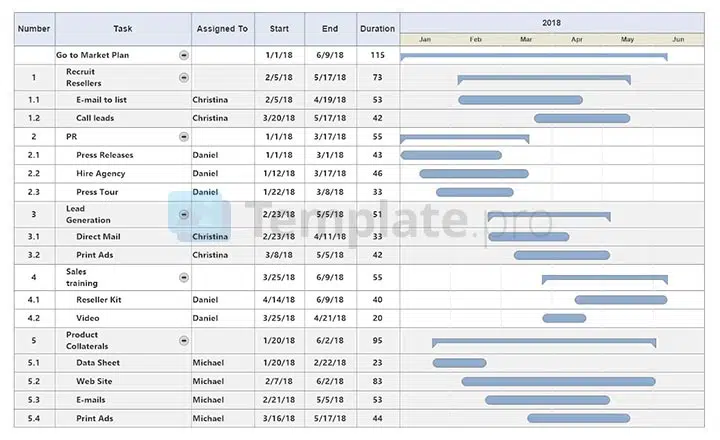720x440 pixels.
Task: Click the Data Sheet end date cell
Action: coord(331,362)
